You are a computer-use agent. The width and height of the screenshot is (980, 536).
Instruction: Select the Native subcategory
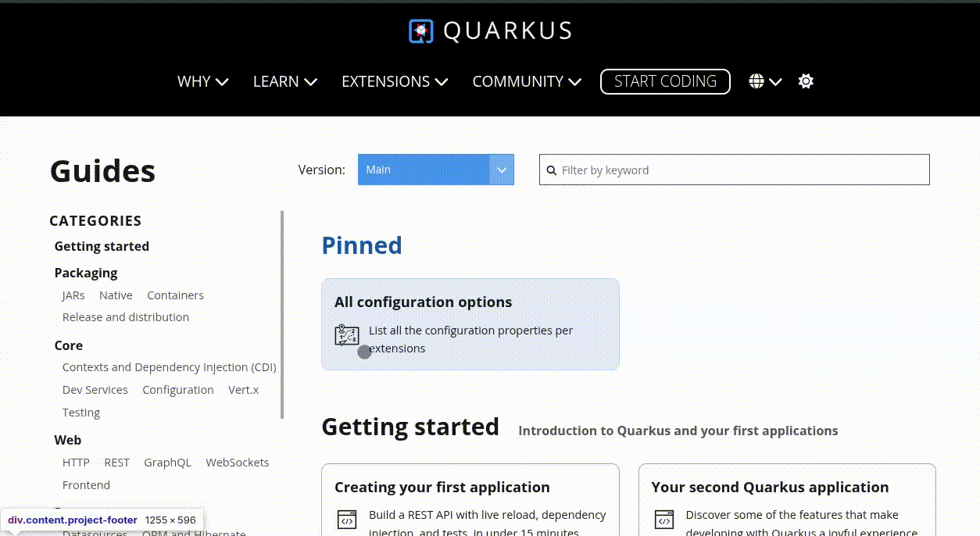point(116,295)
